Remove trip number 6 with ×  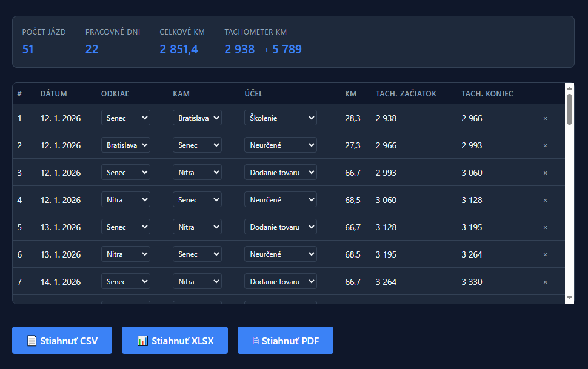pos(545,254)
